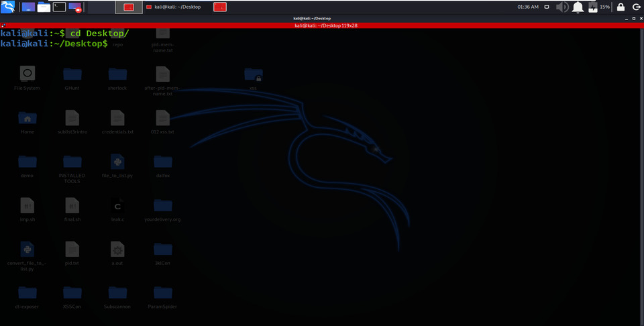Select the demo folder on desktop

pos(27,166)
